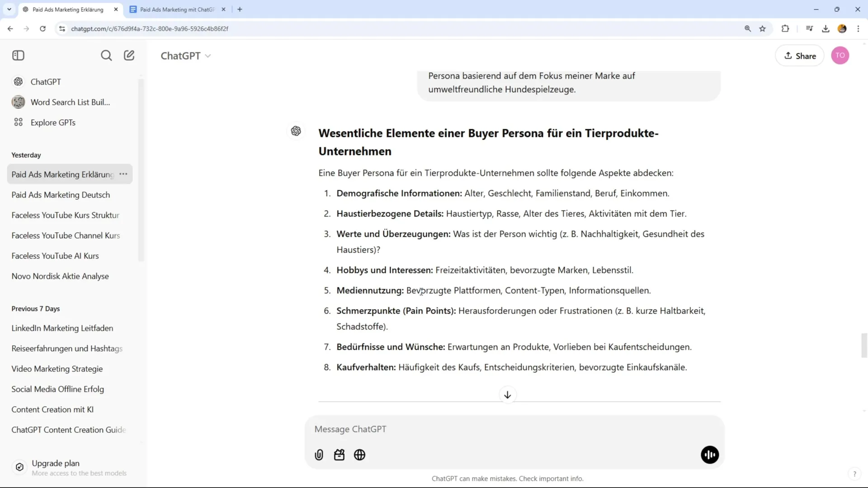
Task: Open options for Paid Ads Marketing Erklärung chat
Action: point(123,174)
